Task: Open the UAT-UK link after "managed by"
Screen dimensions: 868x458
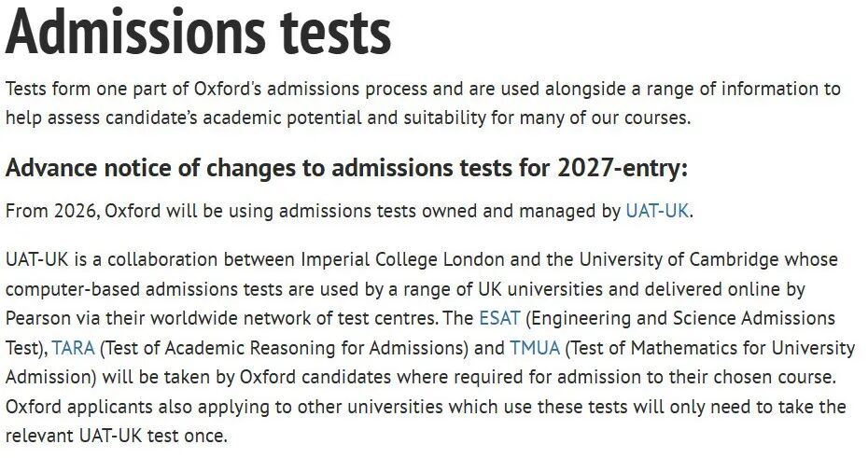Action: (x=657, y=211)
